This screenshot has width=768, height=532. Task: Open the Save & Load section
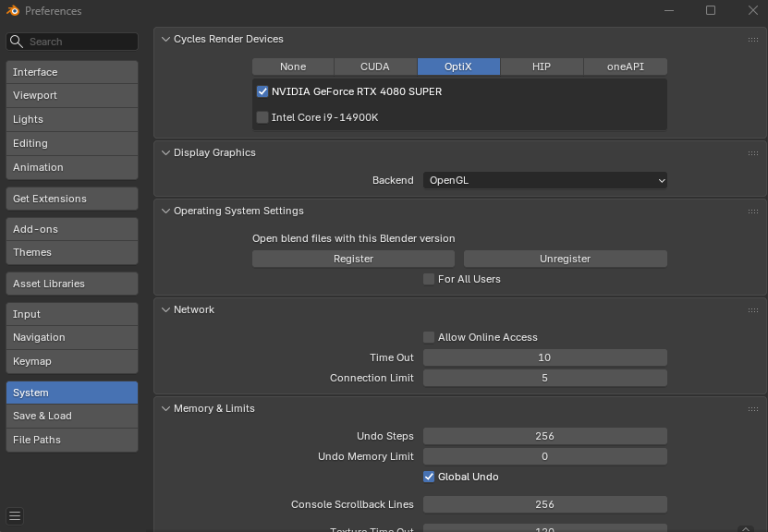click(72, 416)
